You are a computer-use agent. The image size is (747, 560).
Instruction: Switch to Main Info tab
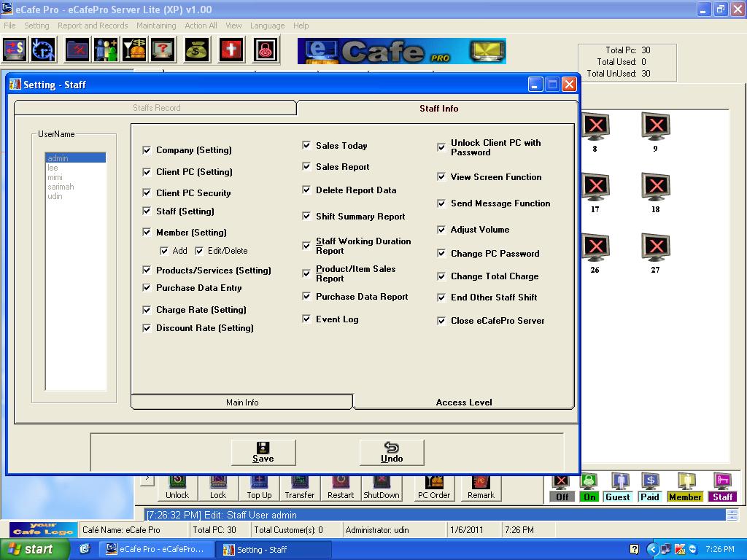[242, 402]
